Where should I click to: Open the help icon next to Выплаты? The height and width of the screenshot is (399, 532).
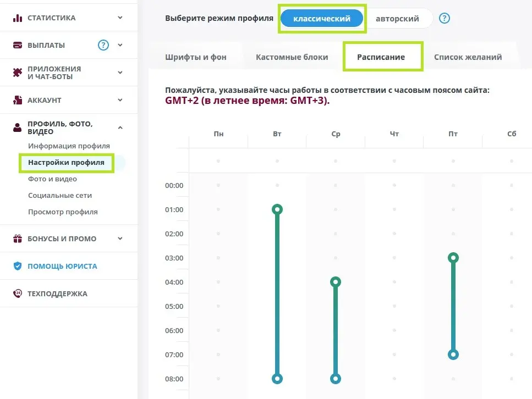pyautogui.click(x=103, y=45)
